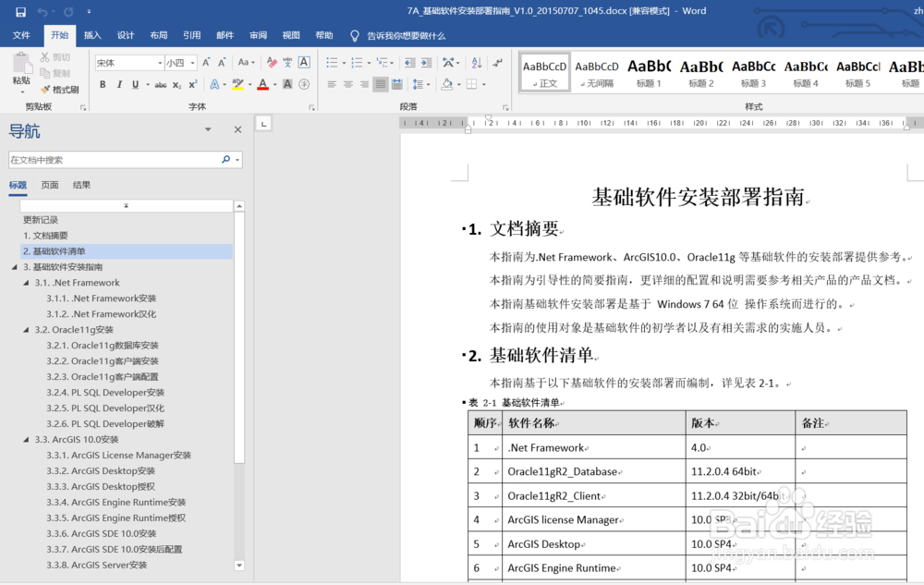Viewport: 924px width, 585px height.
Task: Apply the 正文 style
Action: click(544, 72)
